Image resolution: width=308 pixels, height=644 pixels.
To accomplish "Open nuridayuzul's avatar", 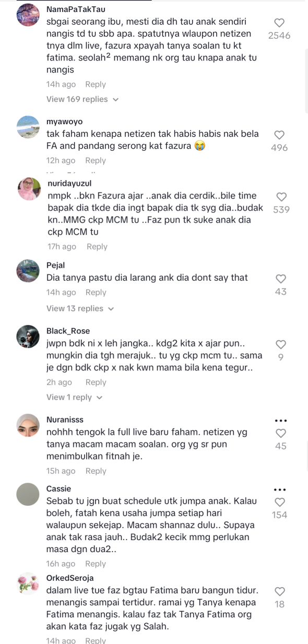I will point(28,189).
